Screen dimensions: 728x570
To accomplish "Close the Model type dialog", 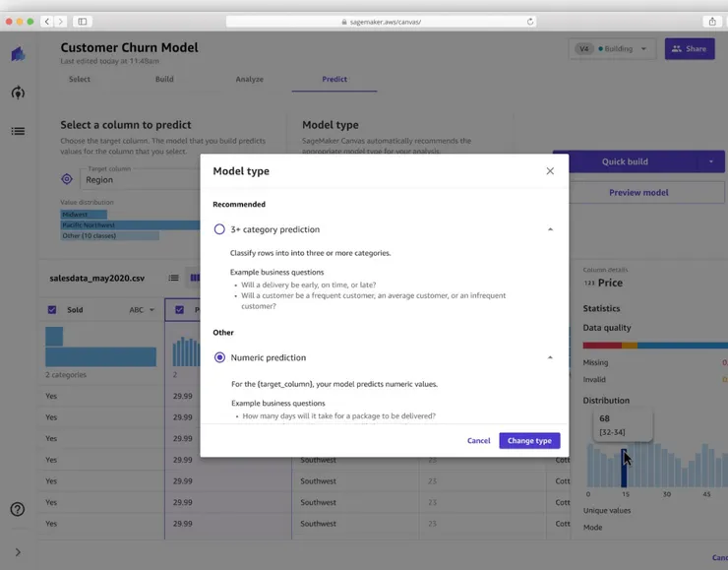I will tap(550, 171).
